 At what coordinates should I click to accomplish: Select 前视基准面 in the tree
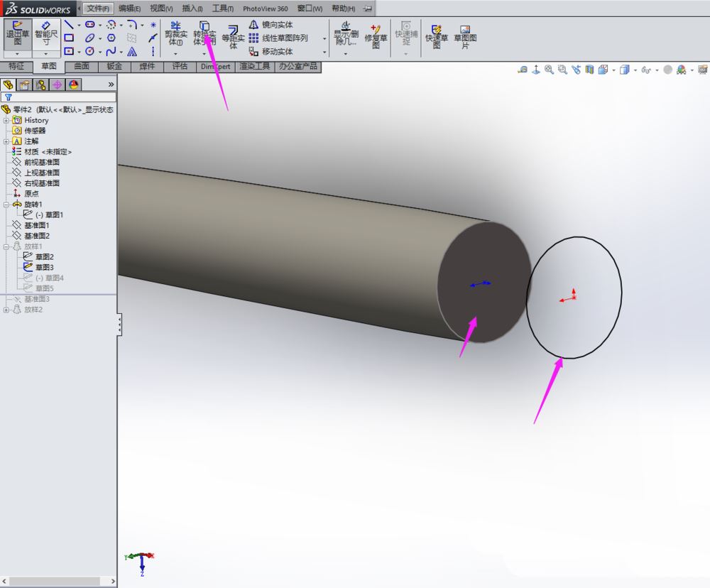pos(42,162)
